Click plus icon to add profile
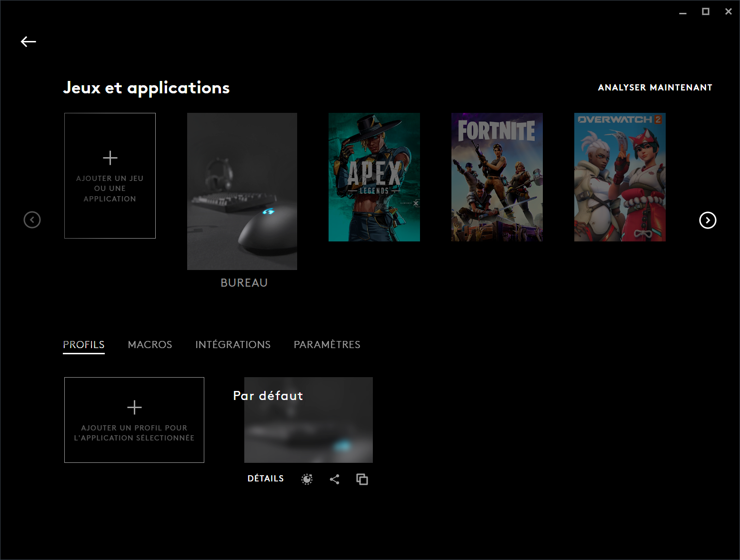 click(x=134, y=407)
